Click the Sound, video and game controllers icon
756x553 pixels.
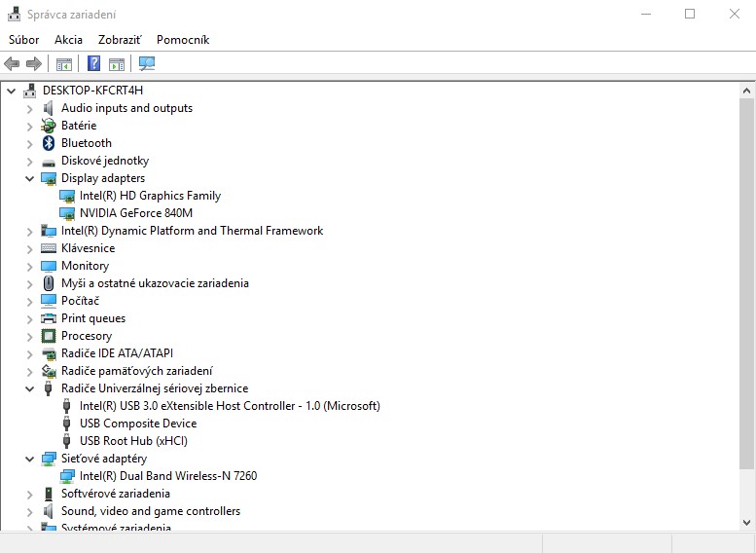pyautogui.click(x=49, y=511)
